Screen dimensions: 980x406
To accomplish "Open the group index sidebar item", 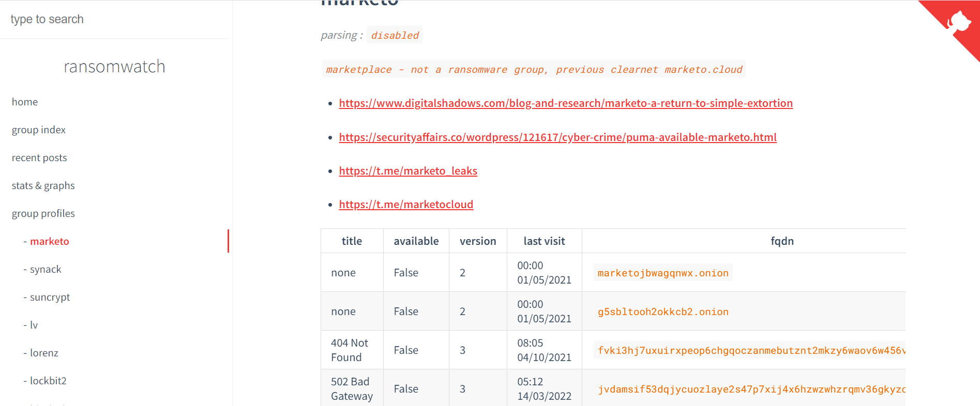I will (x=39, y=130).
